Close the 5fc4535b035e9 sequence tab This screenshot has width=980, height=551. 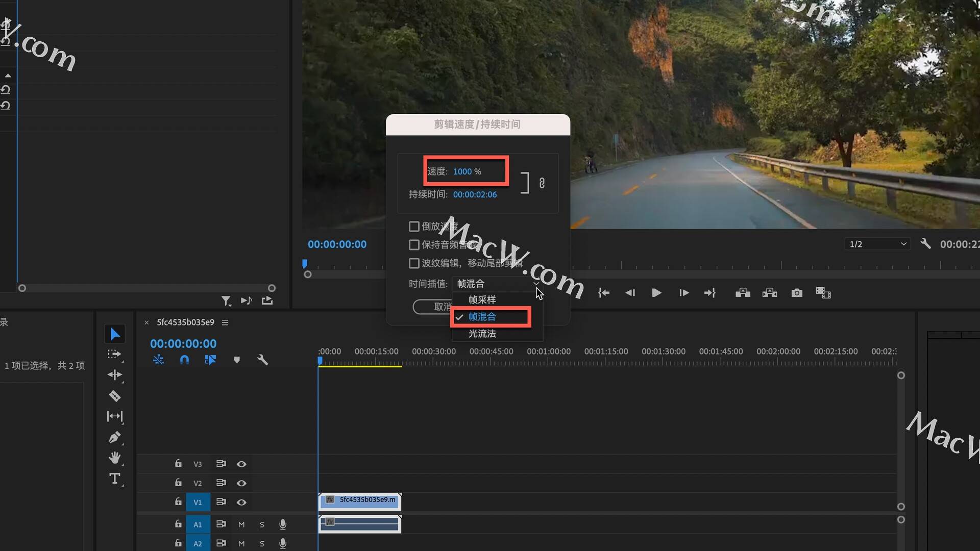pos(146,322)
